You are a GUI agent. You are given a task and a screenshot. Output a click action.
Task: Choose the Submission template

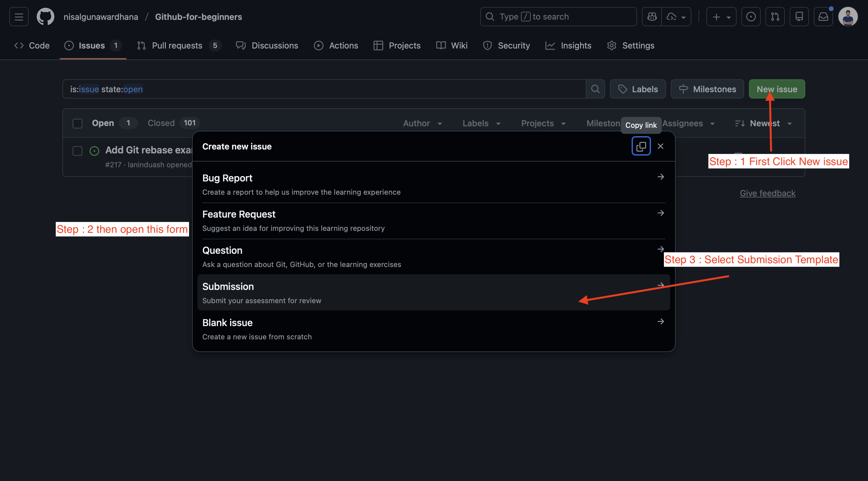pos(434,292)
